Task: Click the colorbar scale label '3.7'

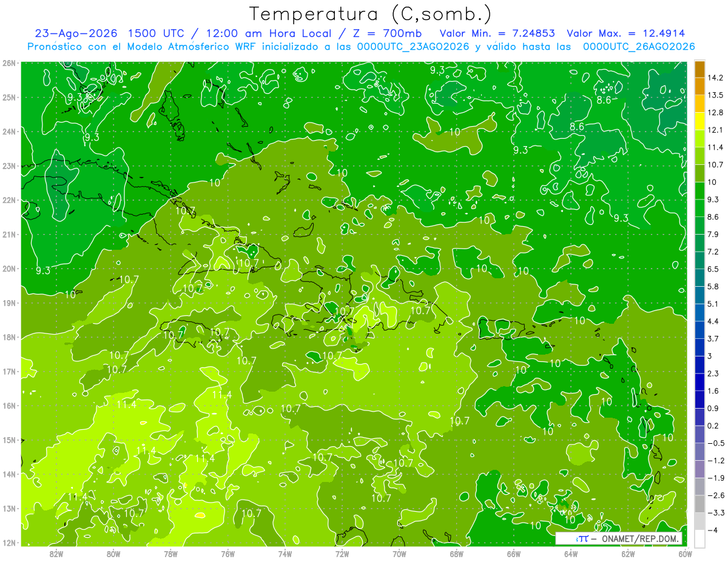Action: coord(713,339)
